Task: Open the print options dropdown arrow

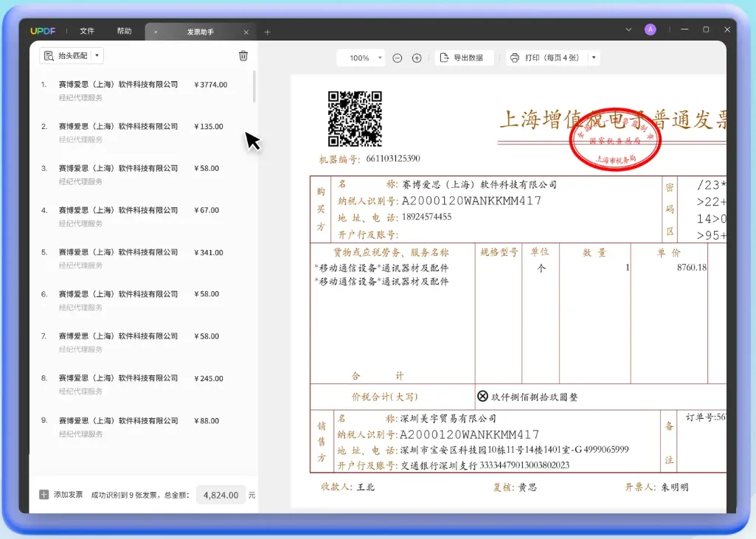Action: [x=594, y=58]
